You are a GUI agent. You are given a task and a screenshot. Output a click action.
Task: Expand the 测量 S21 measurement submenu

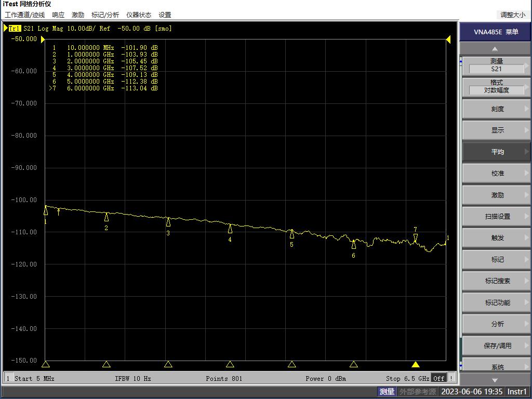tap(497, 65)
